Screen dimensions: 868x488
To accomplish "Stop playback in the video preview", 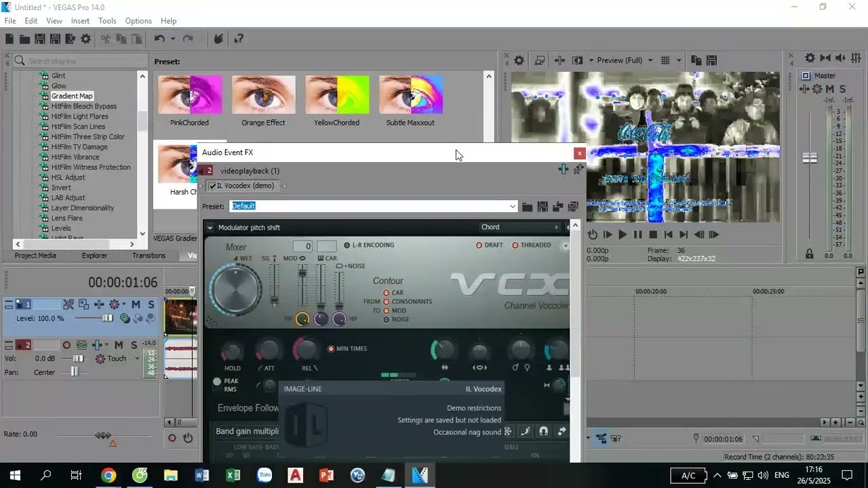I will [x=653, y=235].
